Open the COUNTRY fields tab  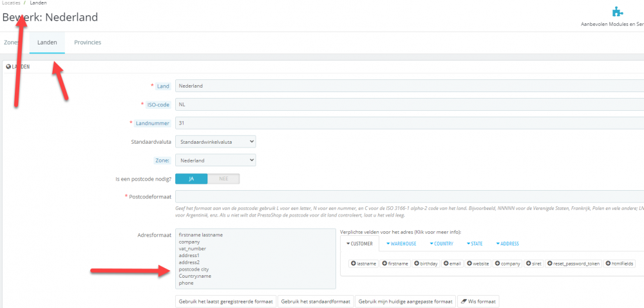[x=441, y=244]
